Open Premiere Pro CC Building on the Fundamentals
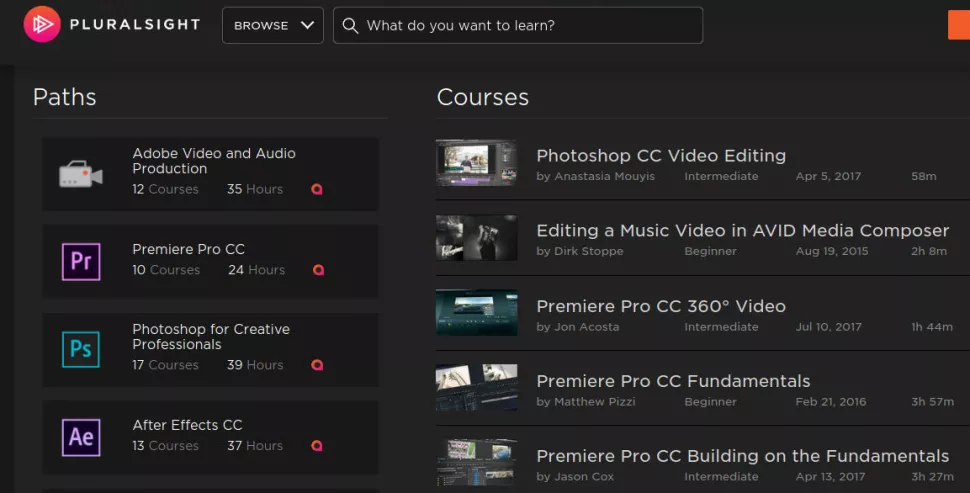The image size is (970, 493). (742, 456)
